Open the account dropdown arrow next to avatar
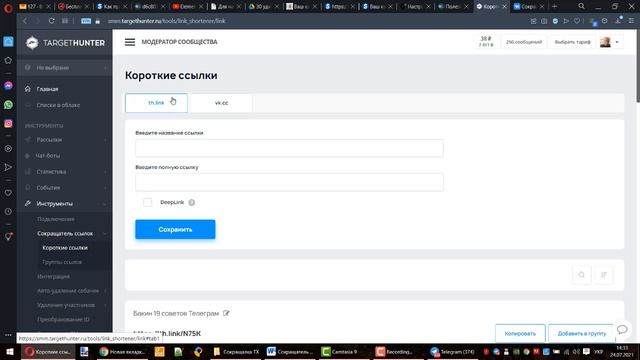This screenshot has height=360, width=640. point(617,42)
